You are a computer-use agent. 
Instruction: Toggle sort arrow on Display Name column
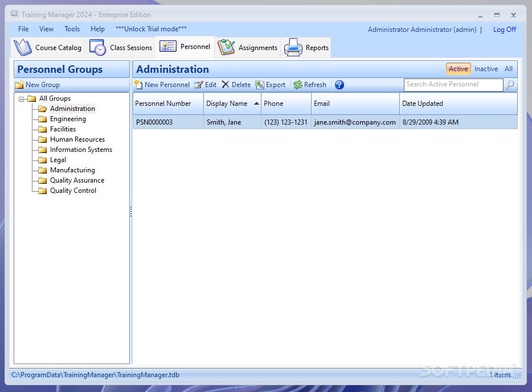(256, 104)
